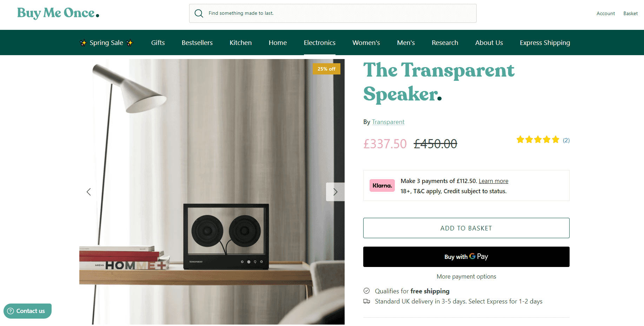This screenshot has width=644, height=326.
Task: Show the previous product image
Action: pyautogui.click(x=89, y=192)
